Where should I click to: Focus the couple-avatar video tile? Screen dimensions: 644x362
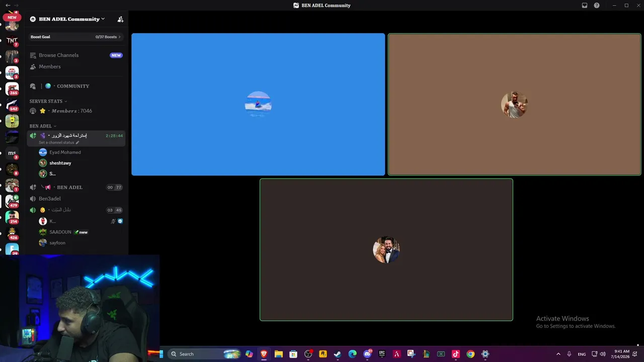(x=386, y=250)
